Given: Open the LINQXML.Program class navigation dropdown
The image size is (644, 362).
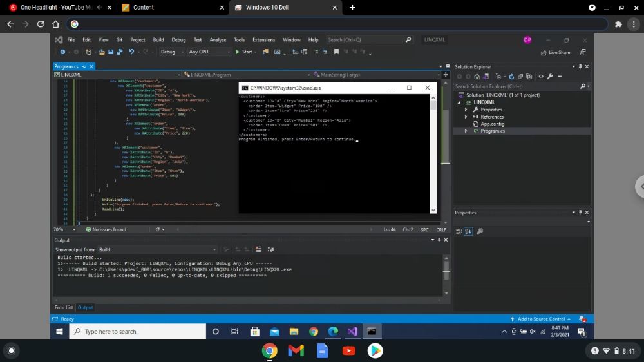Looking at the screenshot, I should tap(246, 75).
